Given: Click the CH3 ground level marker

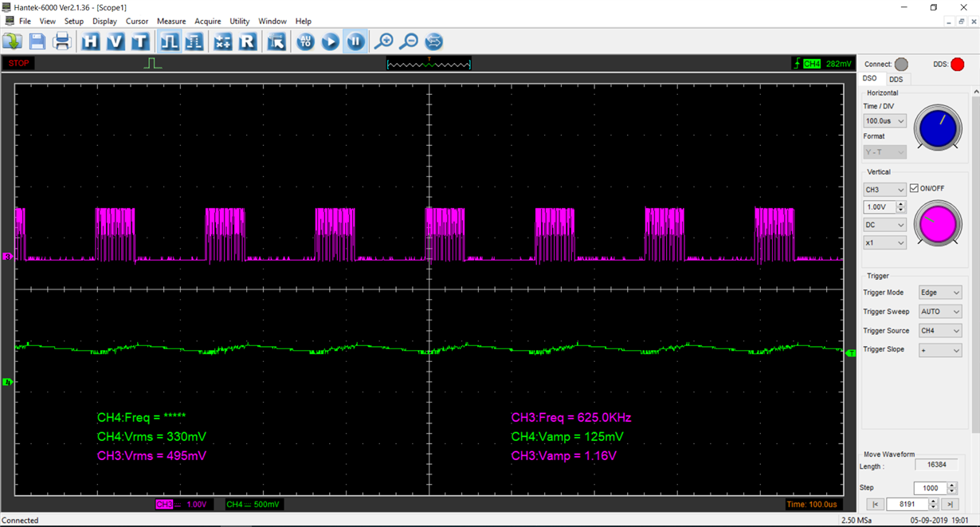Looking at the screenshot, I should pos(8,257).
